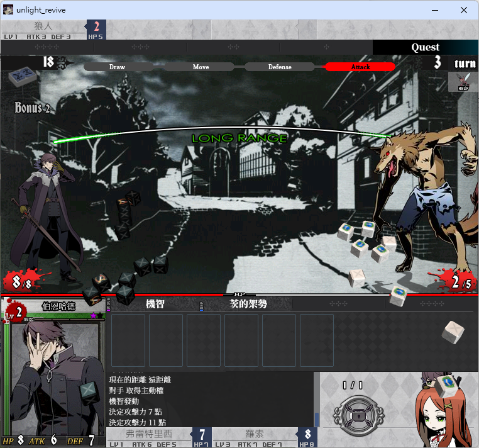This screenshot has width=479, height=448.
Task: Select the Move phase indicator
Action: (x=200, y=67)
